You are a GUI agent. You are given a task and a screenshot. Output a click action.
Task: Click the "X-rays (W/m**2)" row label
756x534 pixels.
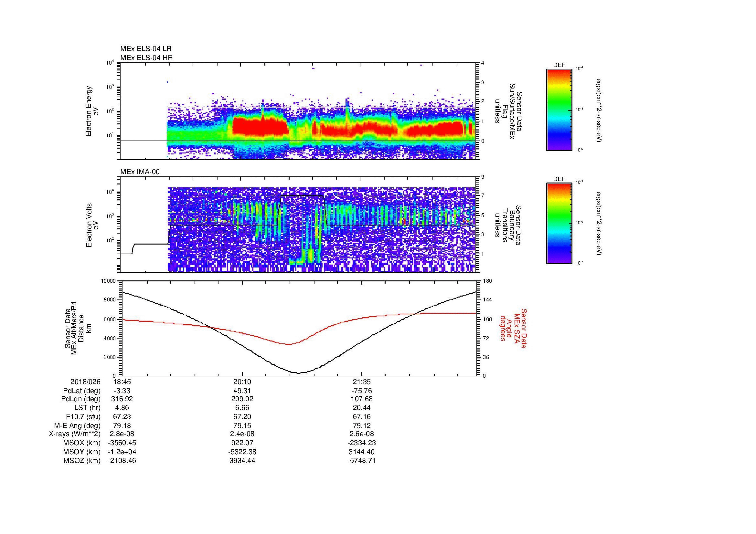[x=75, y=434]
